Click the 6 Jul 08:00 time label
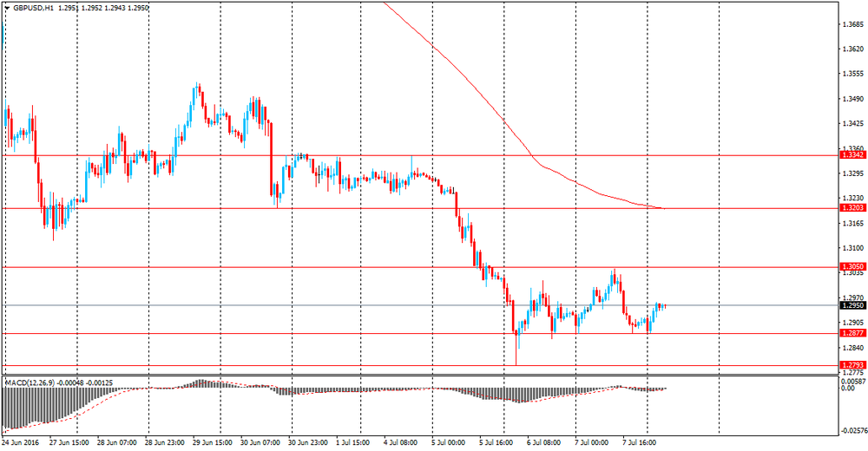 point(544,442)
